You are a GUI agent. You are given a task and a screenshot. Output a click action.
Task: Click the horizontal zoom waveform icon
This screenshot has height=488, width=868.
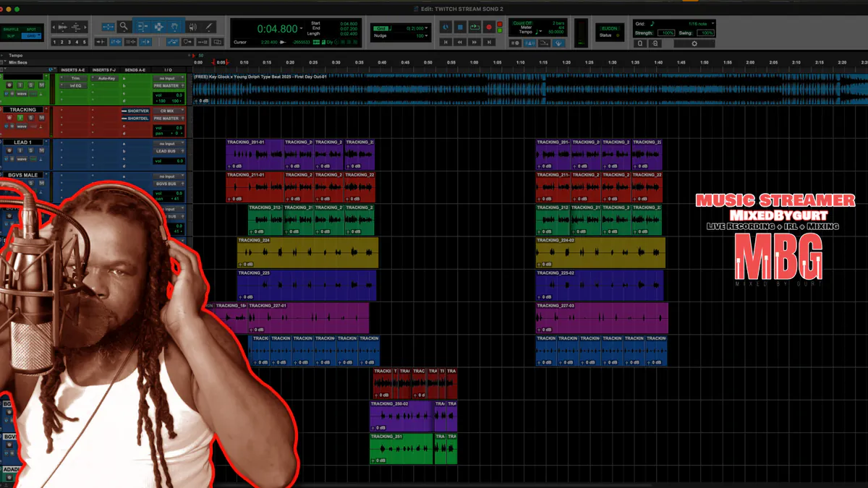coord(63,27)
